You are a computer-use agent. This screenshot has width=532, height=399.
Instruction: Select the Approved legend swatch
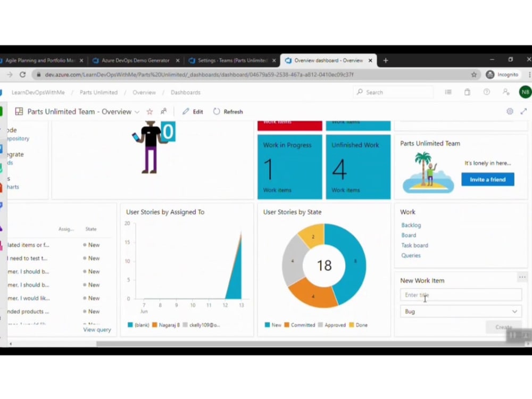point(321,325)
